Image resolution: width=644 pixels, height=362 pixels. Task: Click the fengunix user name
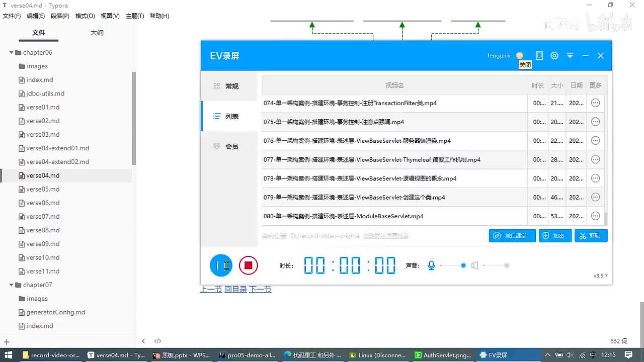point(499,56)
